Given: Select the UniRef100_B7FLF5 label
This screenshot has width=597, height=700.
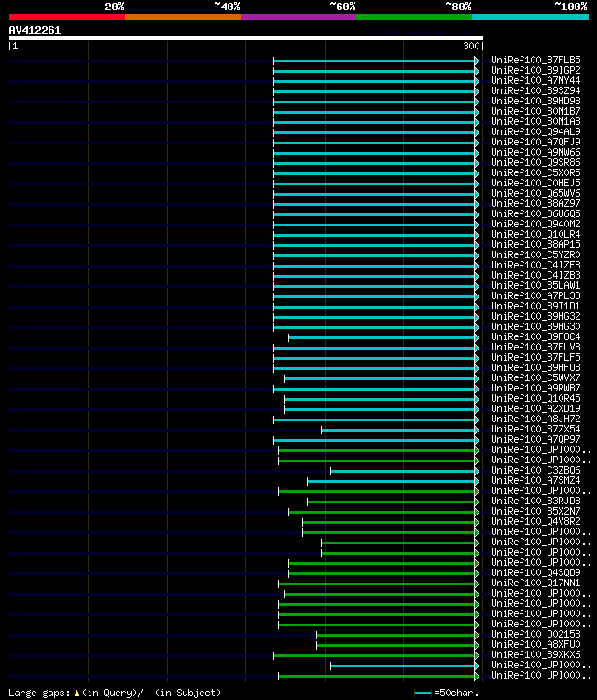Looking at the screenshot, I should 535,358.
